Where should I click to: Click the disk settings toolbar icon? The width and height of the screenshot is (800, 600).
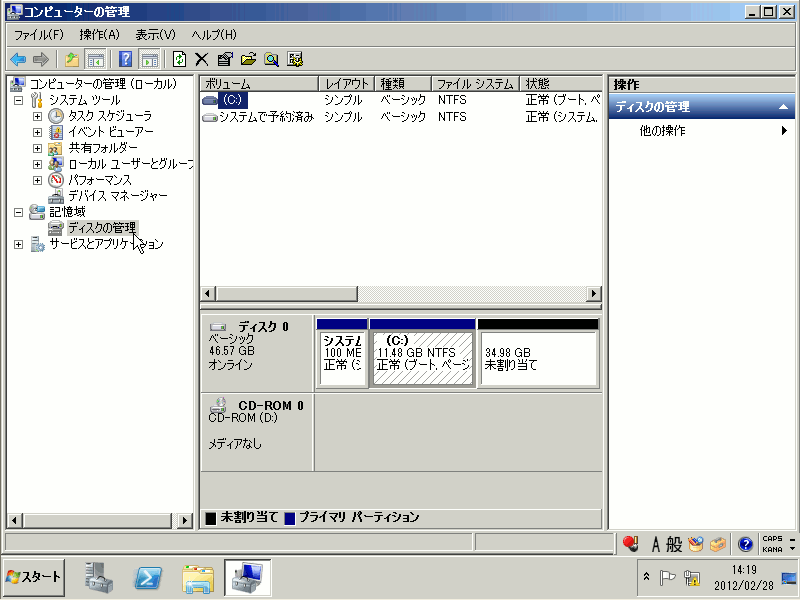tap(294, 60)
